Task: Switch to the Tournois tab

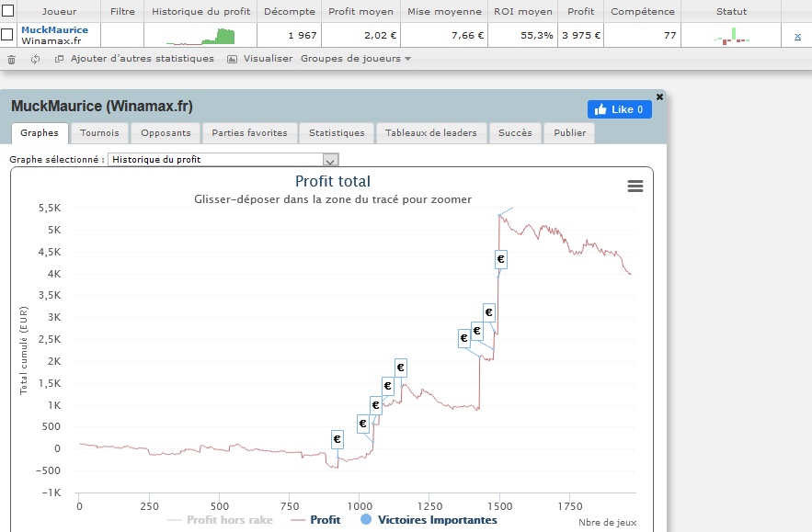Action: click(99, 133)
